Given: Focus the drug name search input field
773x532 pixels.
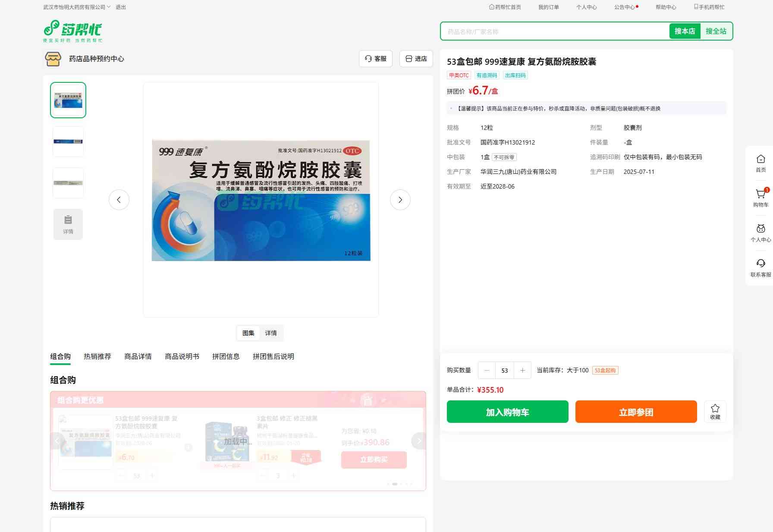Looking at the screenshot, I should tap(554, 31).
